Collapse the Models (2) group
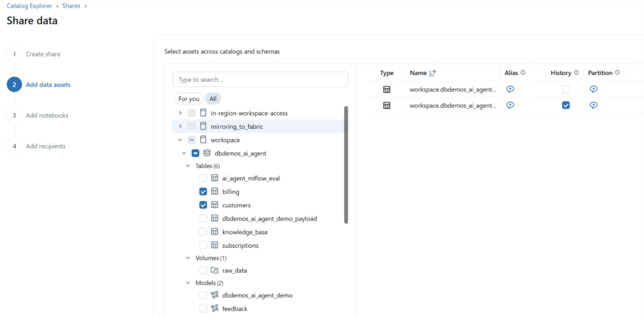This screenshot has height=318, width=644. [188, 283]
